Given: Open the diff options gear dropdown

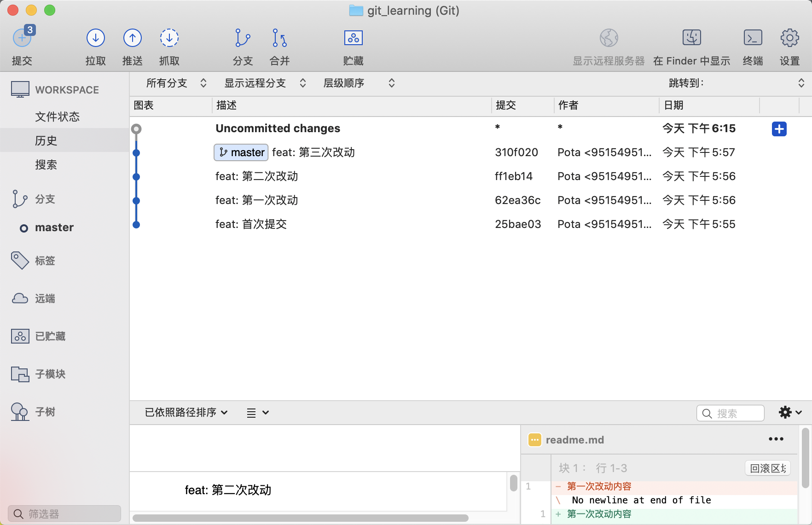Looking at the screenshot, I should (x=790, y=412).
